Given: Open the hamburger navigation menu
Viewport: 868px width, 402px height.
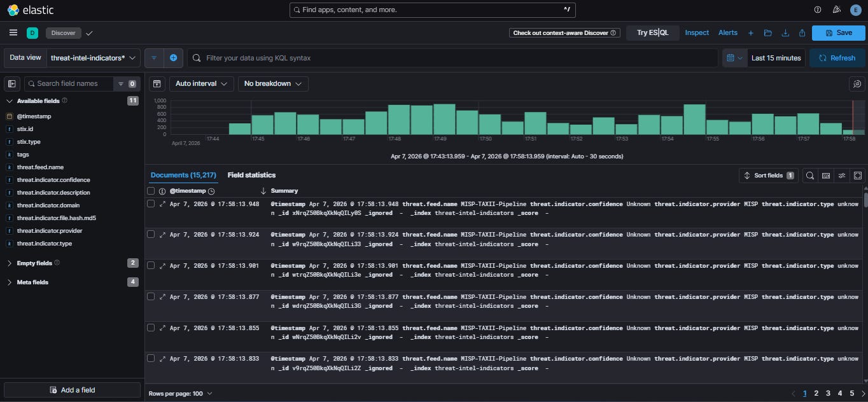Looking at the screenshot, I should click(13, 32).
